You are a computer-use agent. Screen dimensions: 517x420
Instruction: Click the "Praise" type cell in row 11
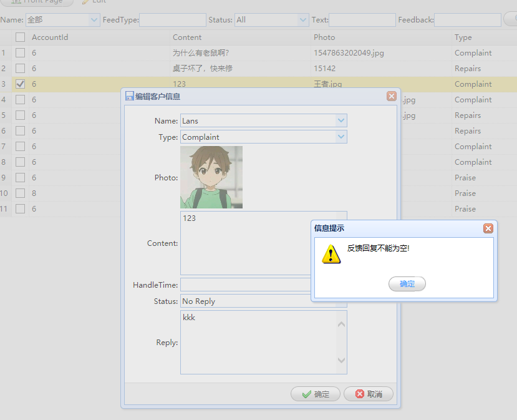tap(465, 209)
